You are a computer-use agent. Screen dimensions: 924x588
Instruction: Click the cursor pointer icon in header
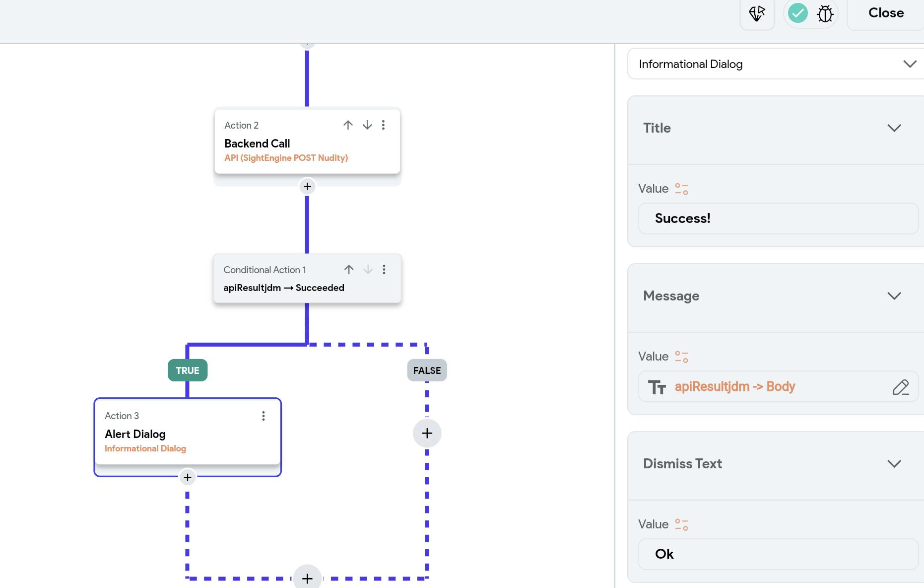coord(757,13)
